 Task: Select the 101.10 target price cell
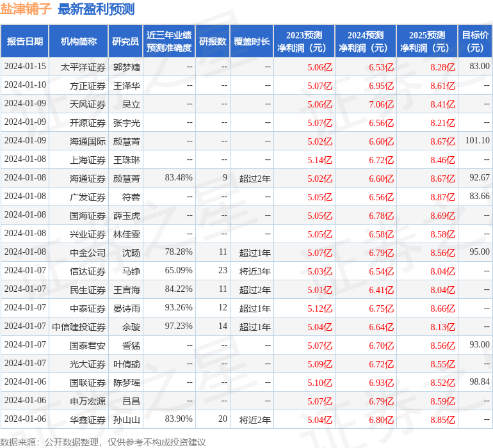point(477,141)
